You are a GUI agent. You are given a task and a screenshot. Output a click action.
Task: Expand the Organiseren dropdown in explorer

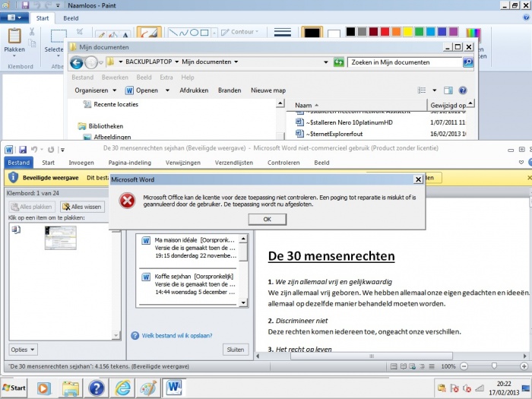point(95,90)
